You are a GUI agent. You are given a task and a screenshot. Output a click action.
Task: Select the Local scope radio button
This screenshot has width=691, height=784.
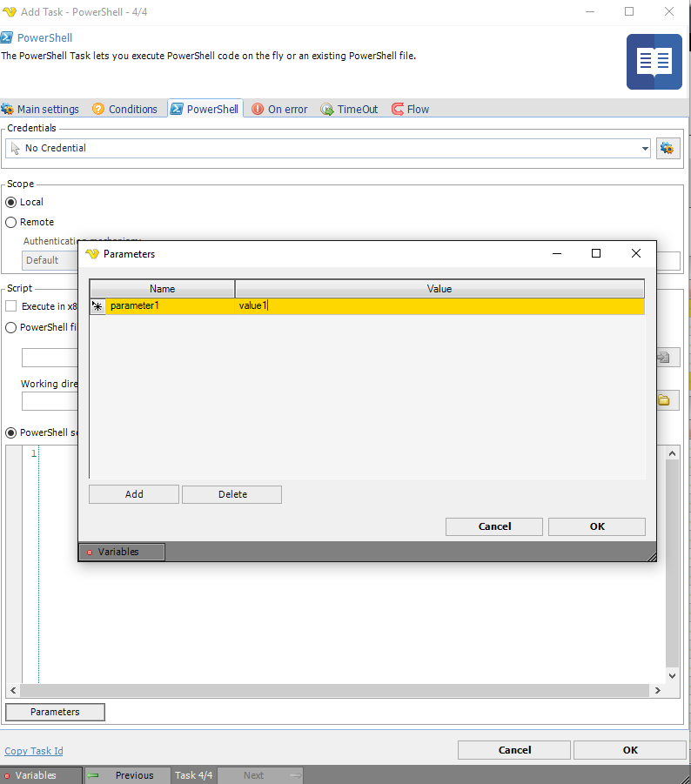click(x=11, y=202)
